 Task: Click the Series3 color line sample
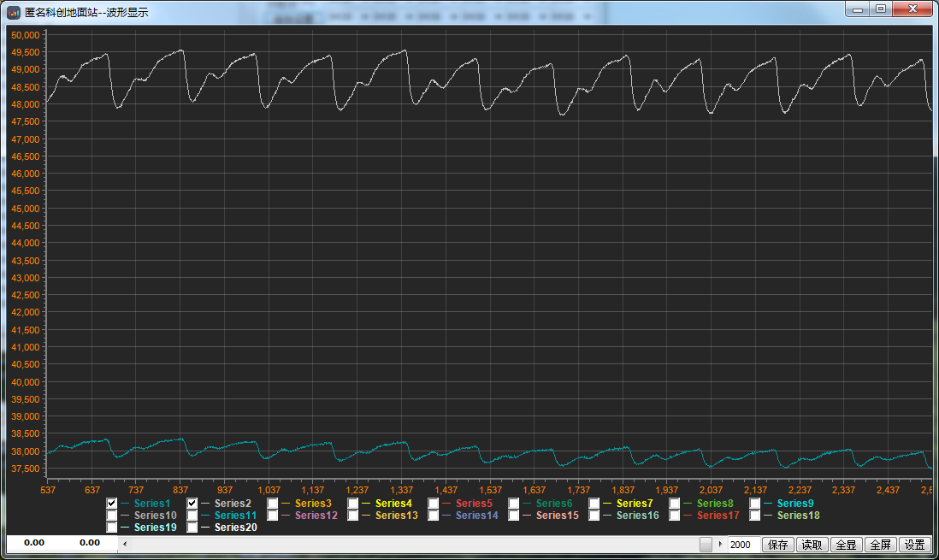[x=286, y=503]
